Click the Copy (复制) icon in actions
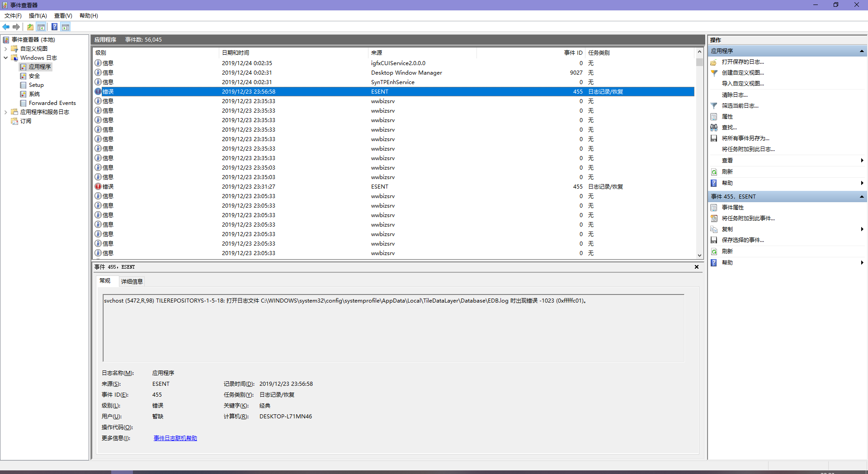 pyautogui.click(x=714, y=229)
